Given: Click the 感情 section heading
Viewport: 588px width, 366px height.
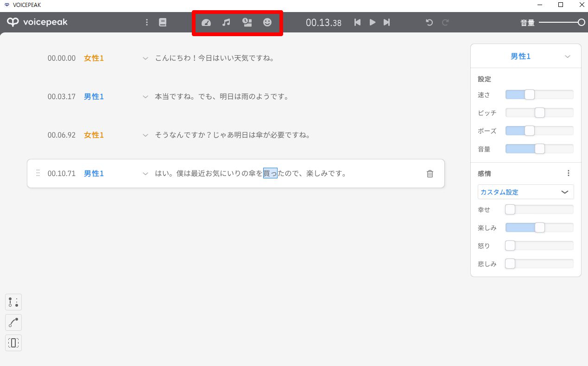Looking at the screenshot, I should pos(484,174).
